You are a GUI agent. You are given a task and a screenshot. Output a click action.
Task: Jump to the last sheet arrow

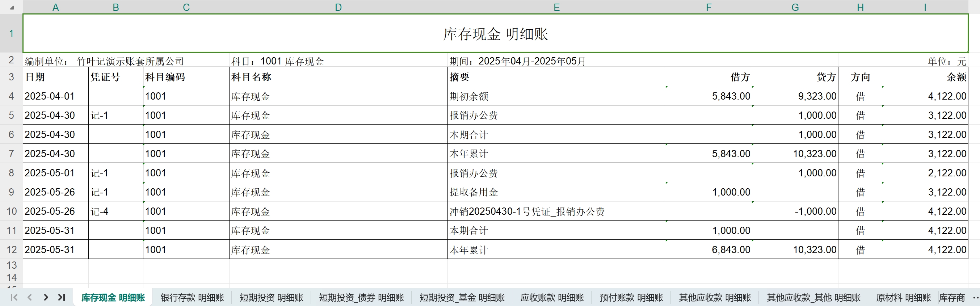(62, 297)
